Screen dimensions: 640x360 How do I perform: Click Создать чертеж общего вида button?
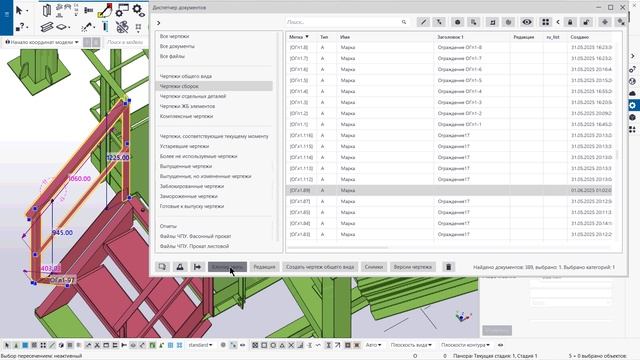pyautogui.click(x=320, y=267)
